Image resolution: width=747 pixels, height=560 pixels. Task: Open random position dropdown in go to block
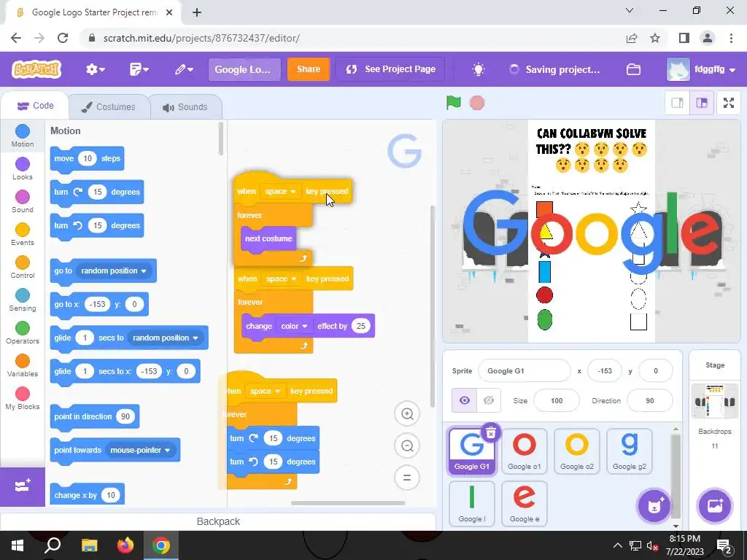[114, 271]
